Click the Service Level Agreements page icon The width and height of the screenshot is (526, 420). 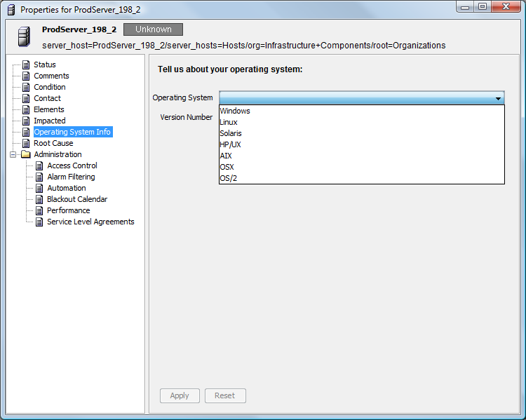coord(39,222)
